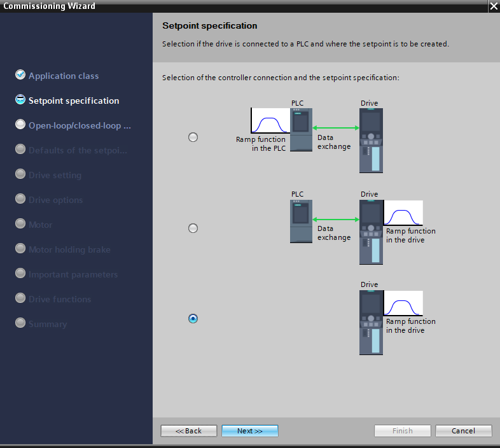Click the 'Ramp function in the PLC' label
The height and width of the screenshot is (448, 500).
pos(261,144)
